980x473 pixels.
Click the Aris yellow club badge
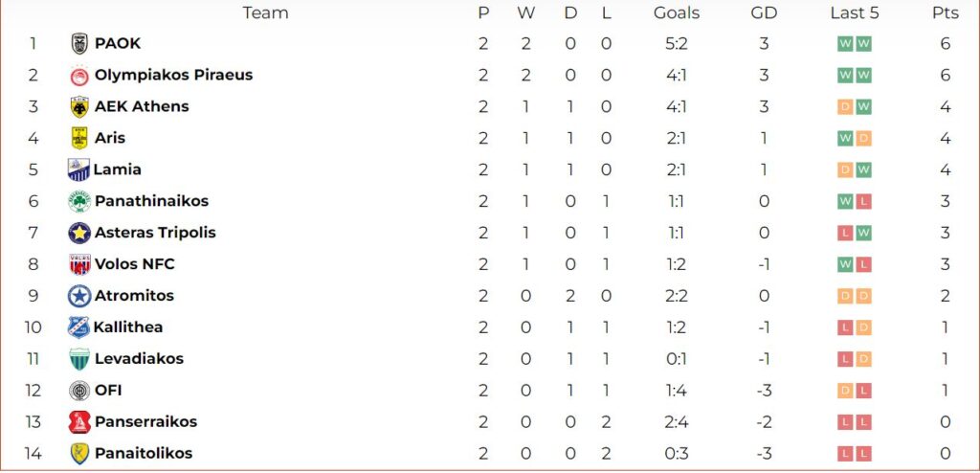coord(79,138)
